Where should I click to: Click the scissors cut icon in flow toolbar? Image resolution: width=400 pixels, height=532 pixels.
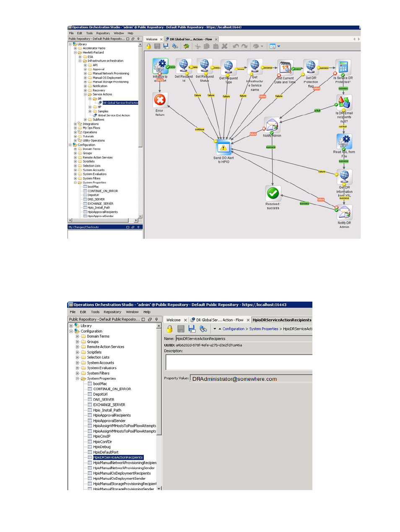(198, 46)
